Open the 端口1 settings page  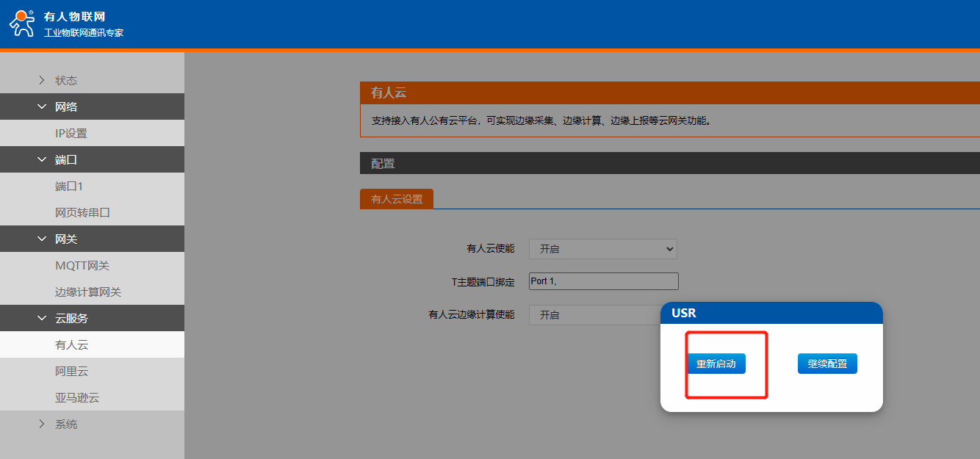(69, 186)
